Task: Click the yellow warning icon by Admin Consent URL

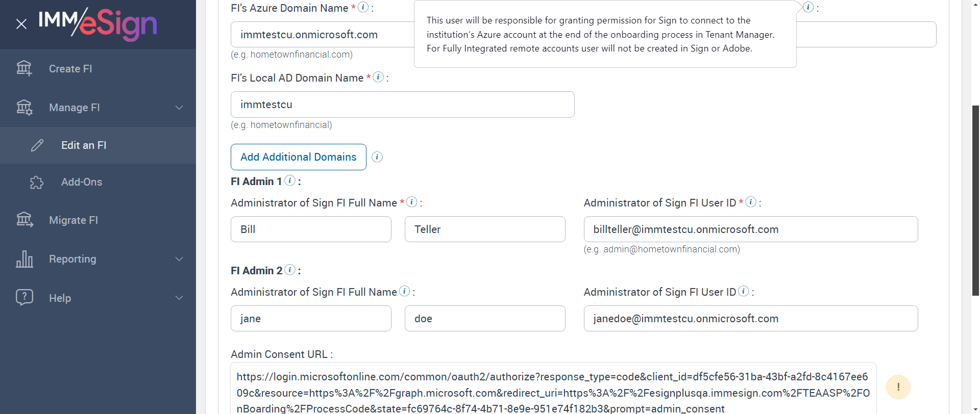Action: tap(898, 387)
